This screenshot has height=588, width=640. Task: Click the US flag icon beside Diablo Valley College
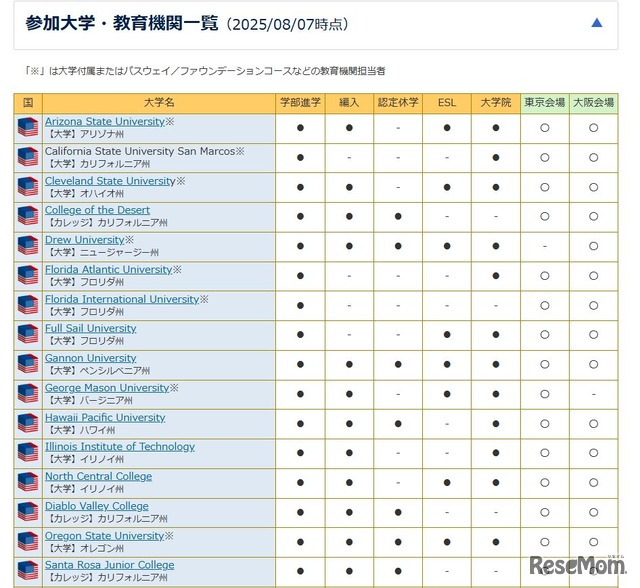tap(28, 512)
